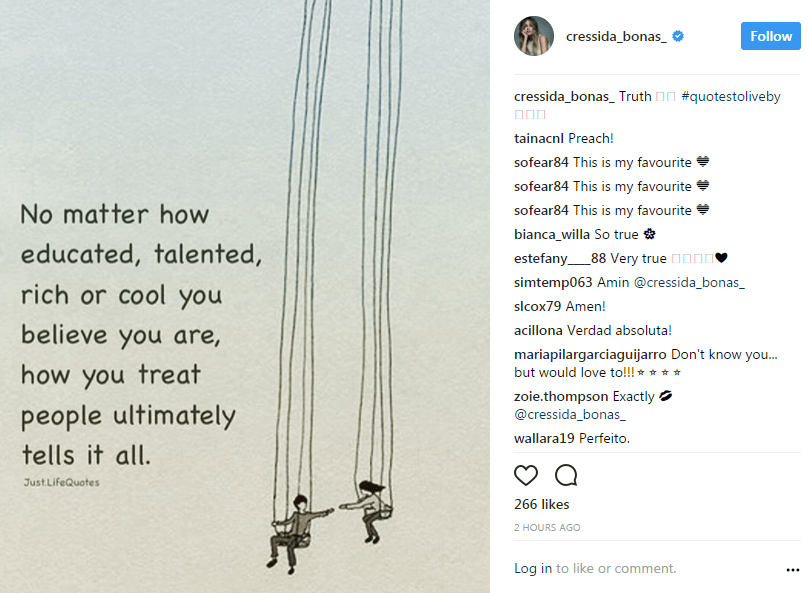808x593 pixels.
Task: Click the blue verified badge
Action: [678, 36]
